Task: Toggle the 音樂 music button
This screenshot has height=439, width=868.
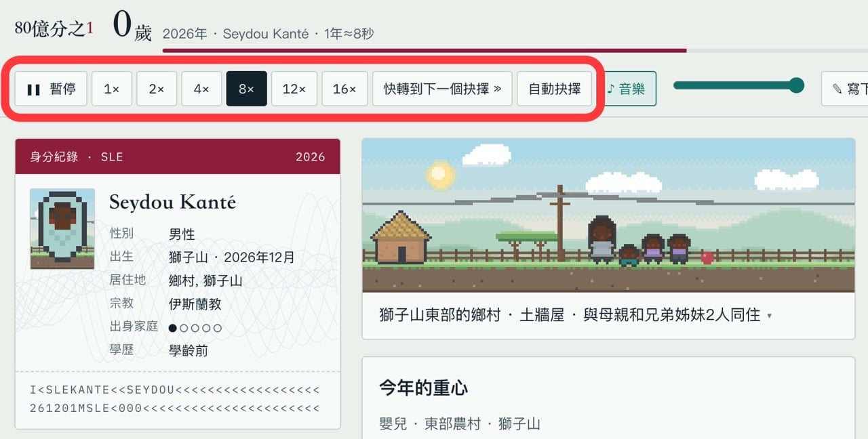Action: 627,89
